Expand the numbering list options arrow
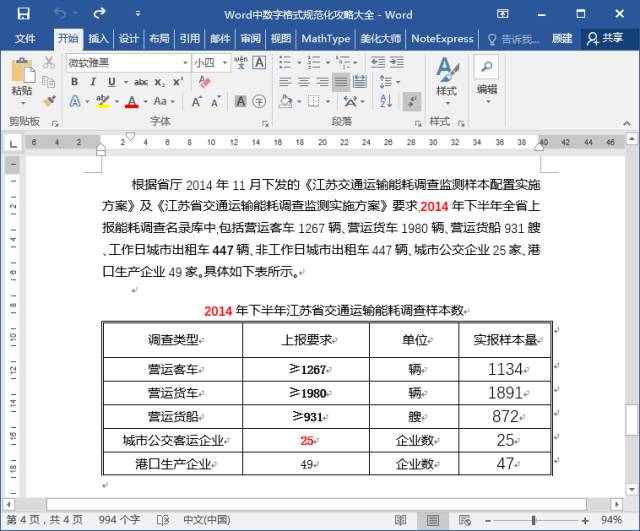 click(328, 63)
